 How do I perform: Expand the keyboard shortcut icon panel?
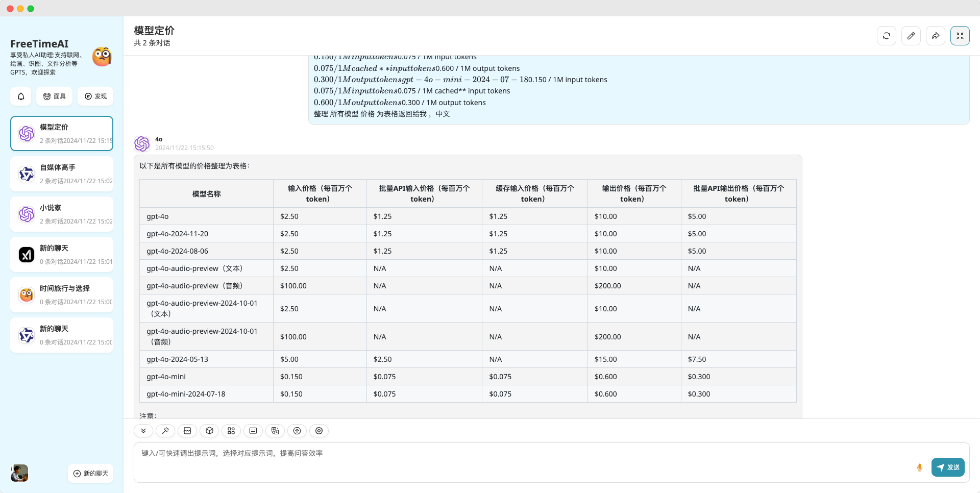pyautogui.click(x=253, y=431)
